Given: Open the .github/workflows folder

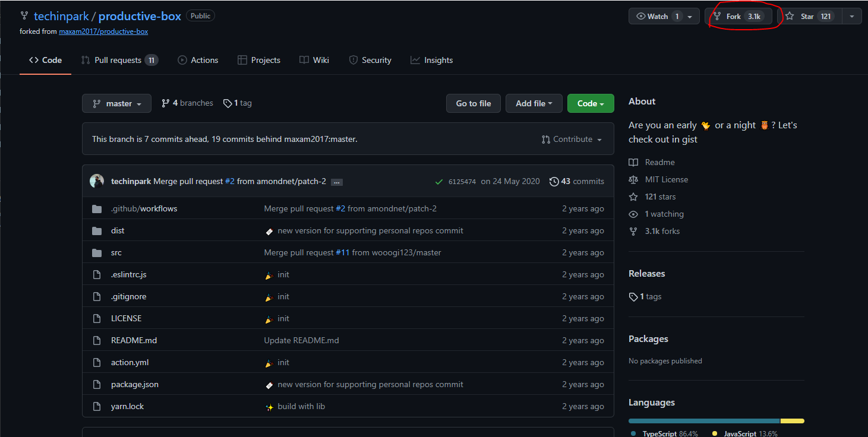Looking at the screenshot, I should pos(144,209).
